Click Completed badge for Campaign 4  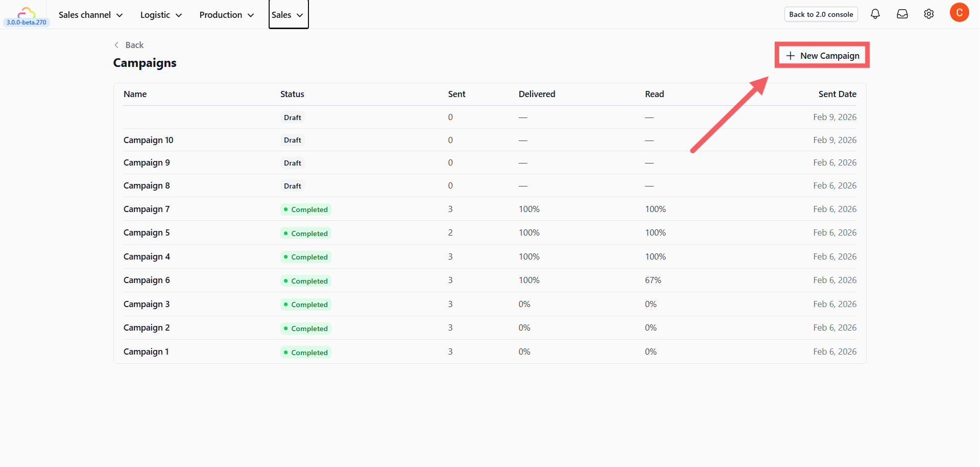(306, 257)
